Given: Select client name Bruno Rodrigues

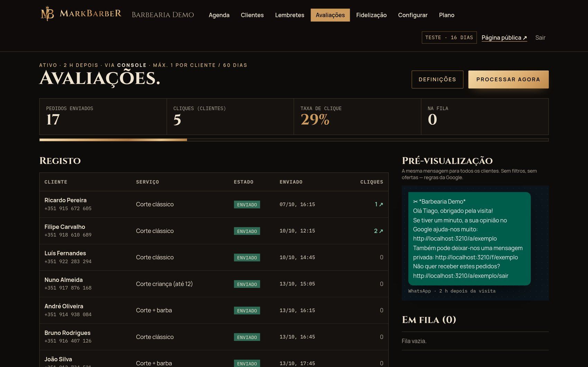Looking at the screenshot, I should tap(67, 333).
